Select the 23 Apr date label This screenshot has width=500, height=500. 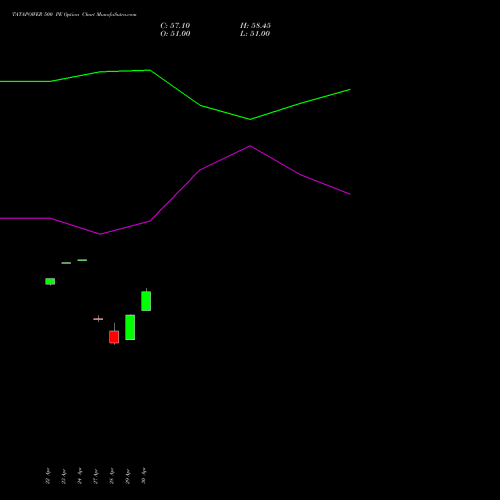[64, 476]
